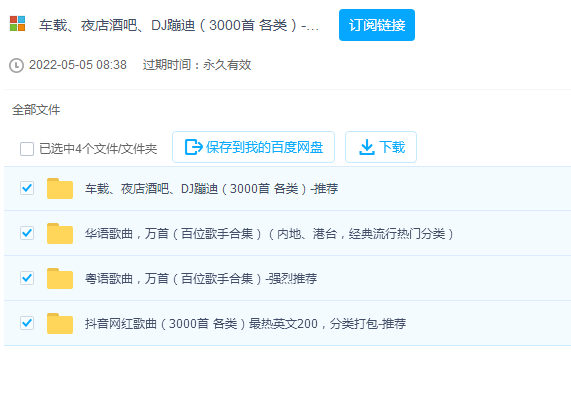
Task: Open folder icon for 粤语歌曲 万首
Action: pyautogui.click(x=60, y=279)
